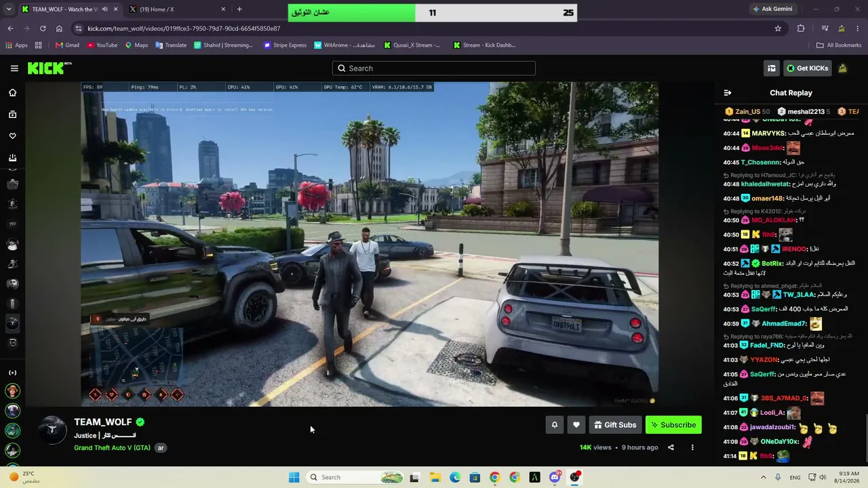Go to the Kick logo homepage

point(49,68)
